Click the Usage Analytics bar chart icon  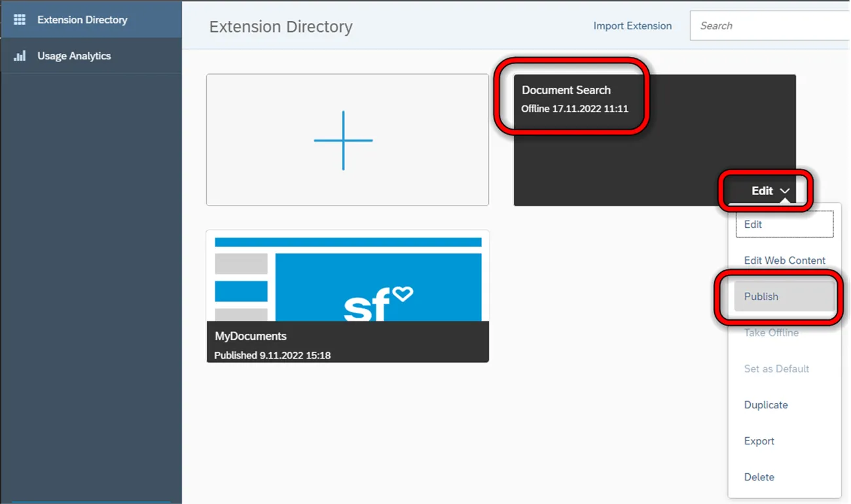20,56
